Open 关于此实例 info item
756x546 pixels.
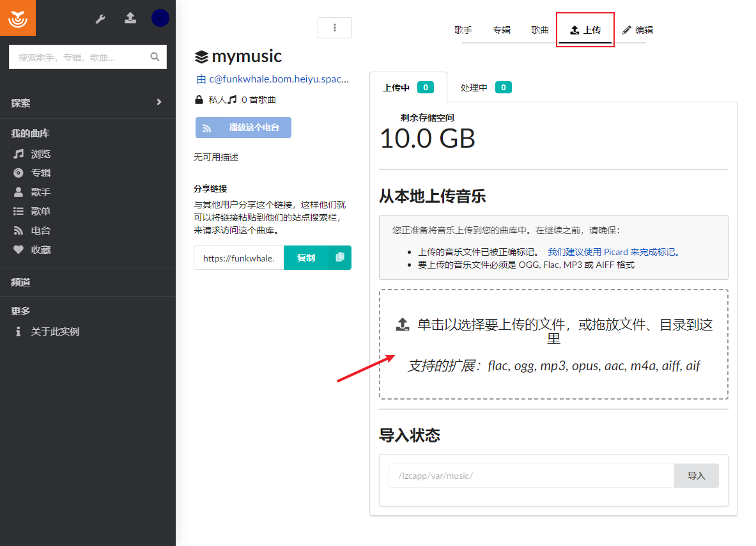tap(46, 331)
